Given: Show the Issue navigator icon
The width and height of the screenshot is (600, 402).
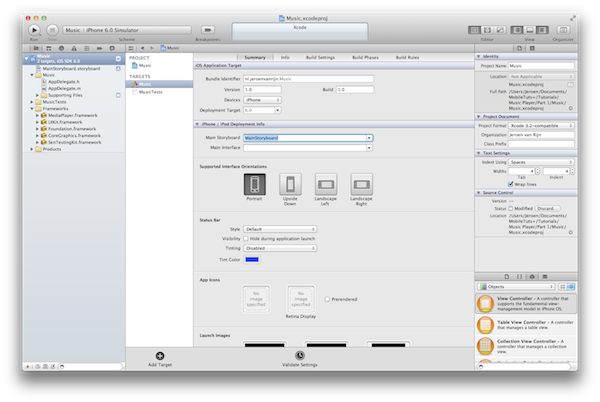Looking at the screenshot, I should (74, 48).
